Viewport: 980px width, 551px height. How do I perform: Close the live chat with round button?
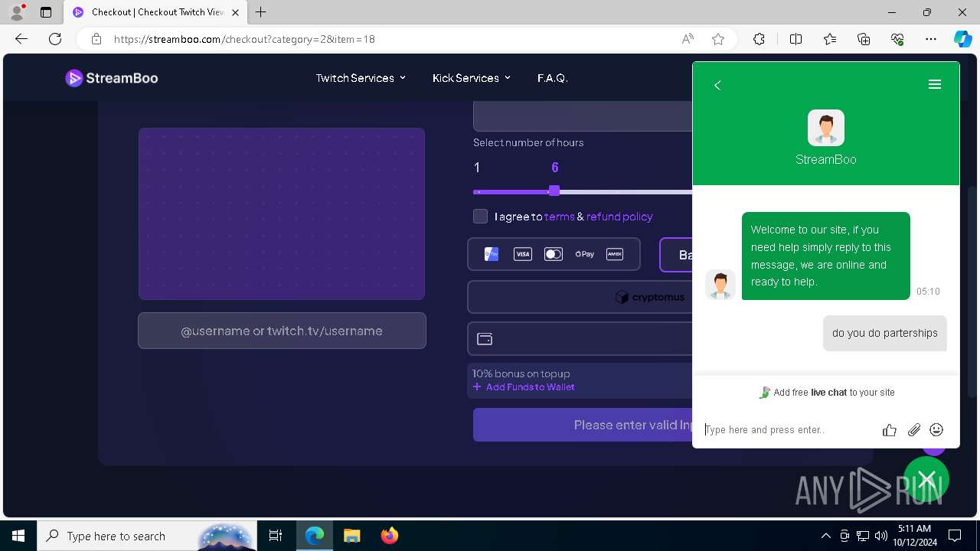[926, 479]
